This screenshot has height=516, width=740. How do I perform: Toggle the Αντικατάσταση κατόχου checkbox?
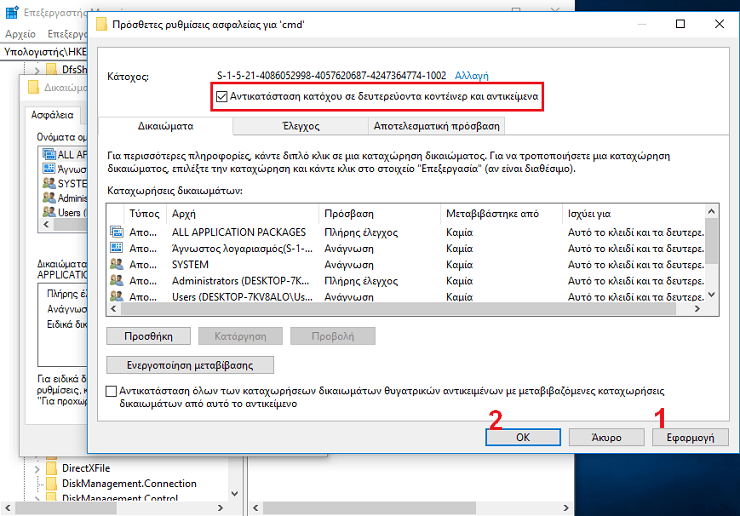coord(222,97)
